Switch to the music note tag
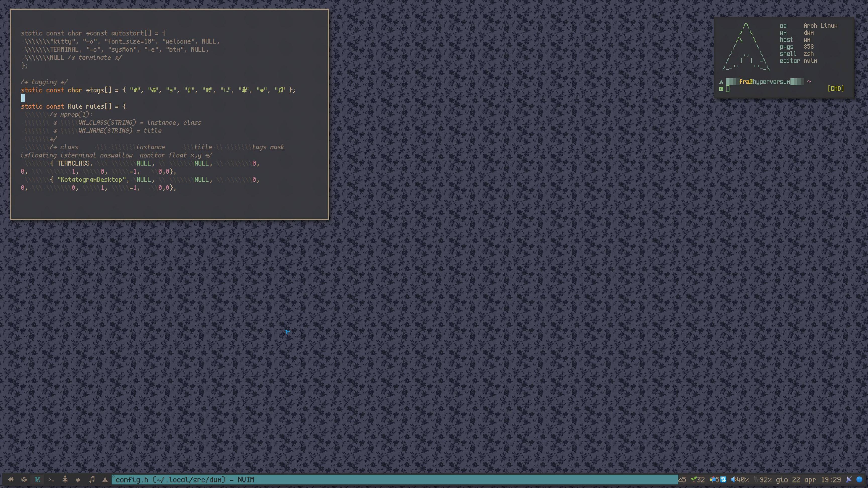This screenshot has height=488, width=868. 92,479
